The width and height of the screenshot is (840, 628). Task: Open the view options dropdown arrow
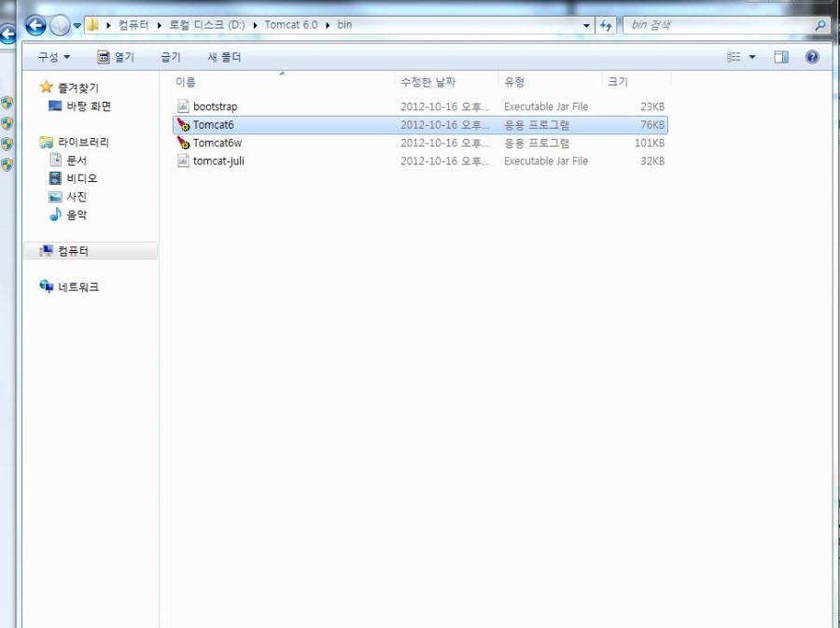[x=752, y=57]
